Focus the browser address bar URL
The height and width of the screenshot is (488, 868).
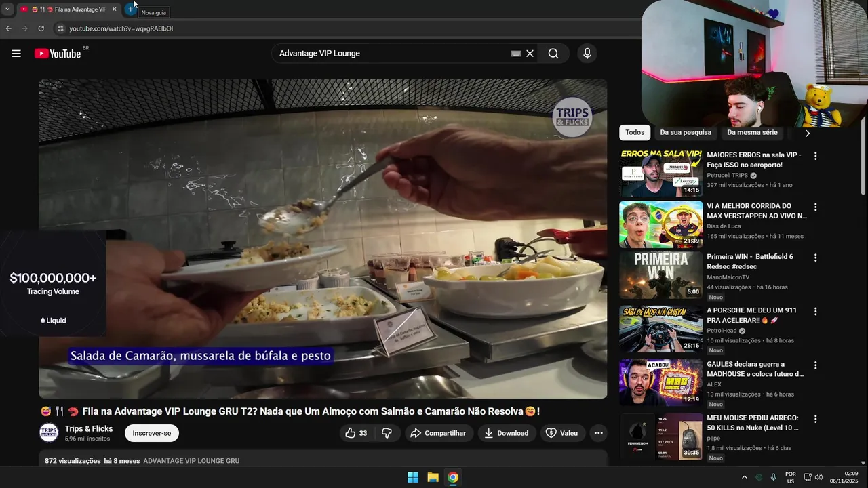click(x=121, y=28)
